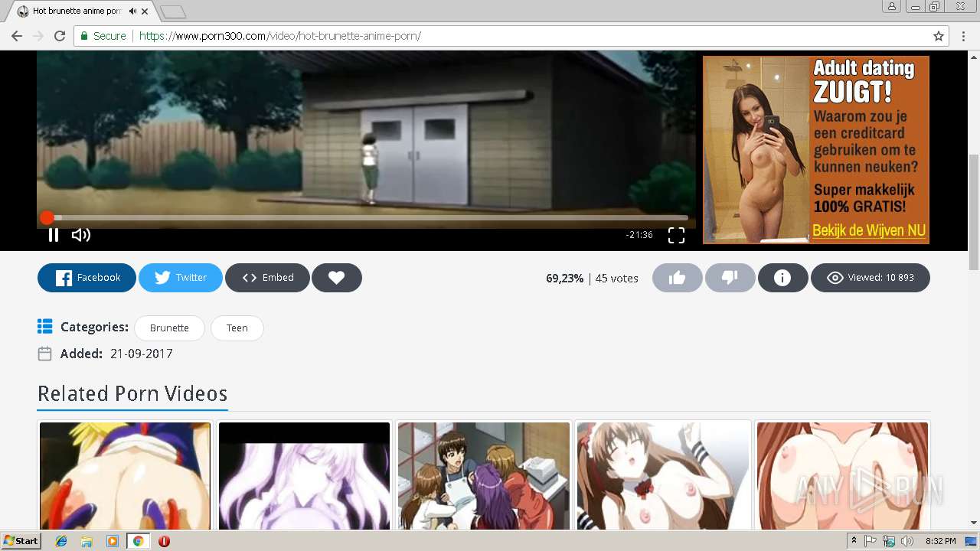
Task: Click the calendar icon beside Added
Action: point(45,354)
